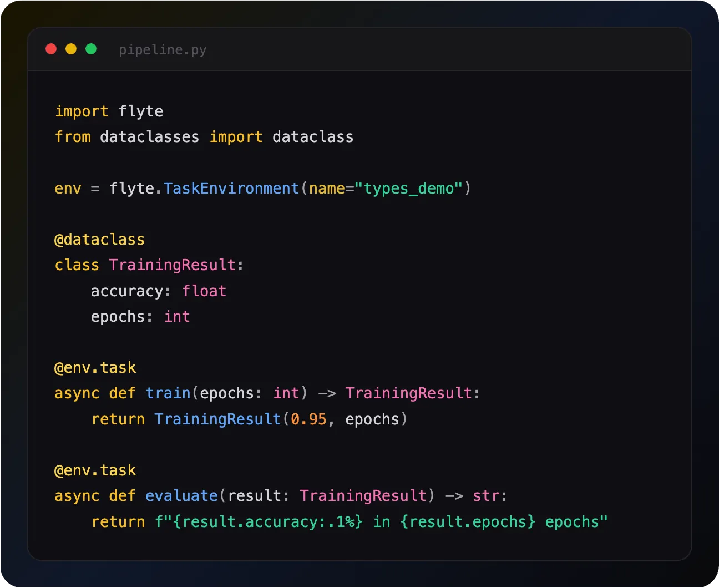
Task: Click the @env.task decorator above evaluate
Action: point(95,470)
